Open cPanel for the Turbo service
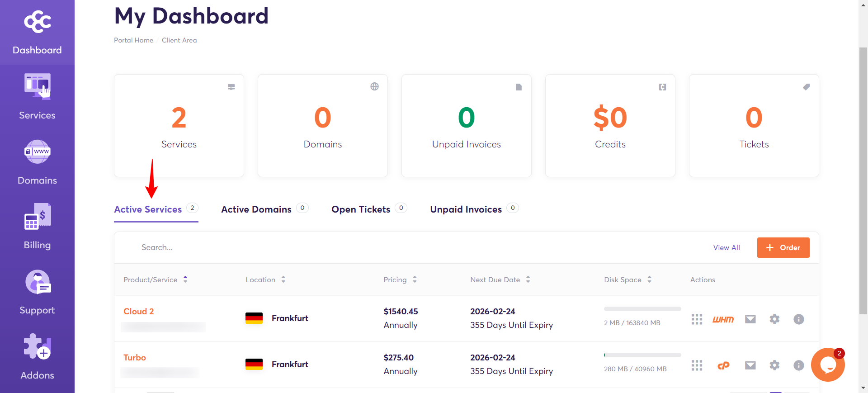 tap(723, 365)
